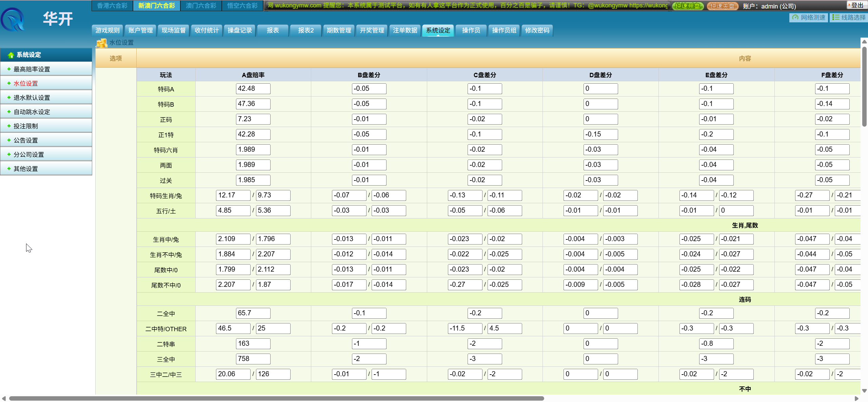Open the 收付统计 menu
The height and width of the screenshot is (402, 868).
pyautogui.click(x=206, y=30)
